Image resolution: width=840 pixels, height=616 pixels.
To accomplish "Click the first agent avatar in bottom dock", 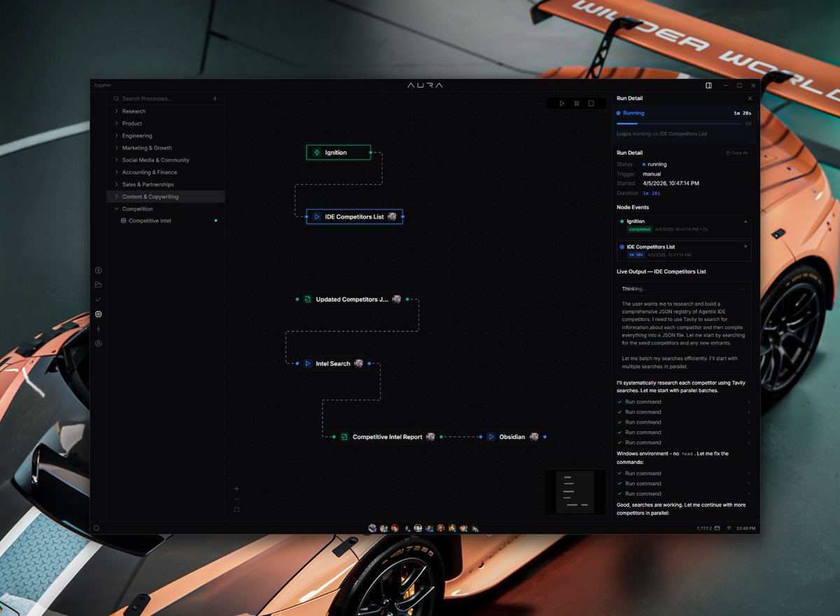I will coord(372,528).
